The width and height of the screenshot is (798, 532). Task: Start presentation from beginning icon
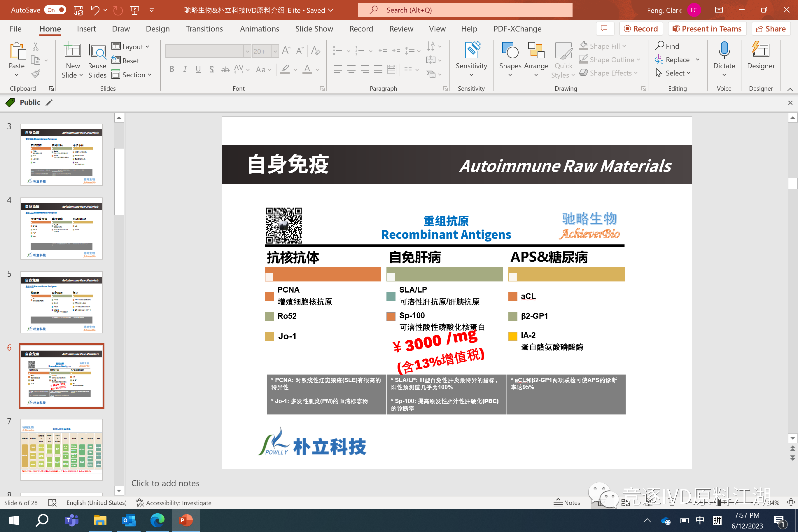pyautogui.click(x=135, y=10)
